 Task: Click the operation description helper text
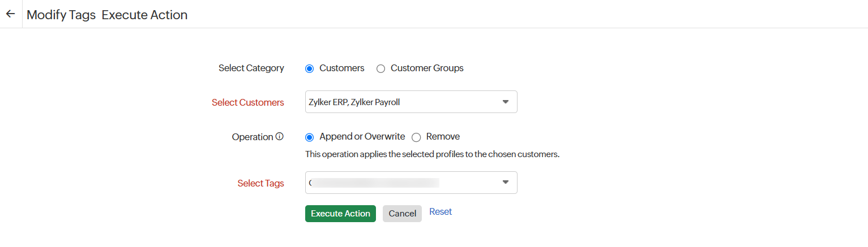[432, 154]
